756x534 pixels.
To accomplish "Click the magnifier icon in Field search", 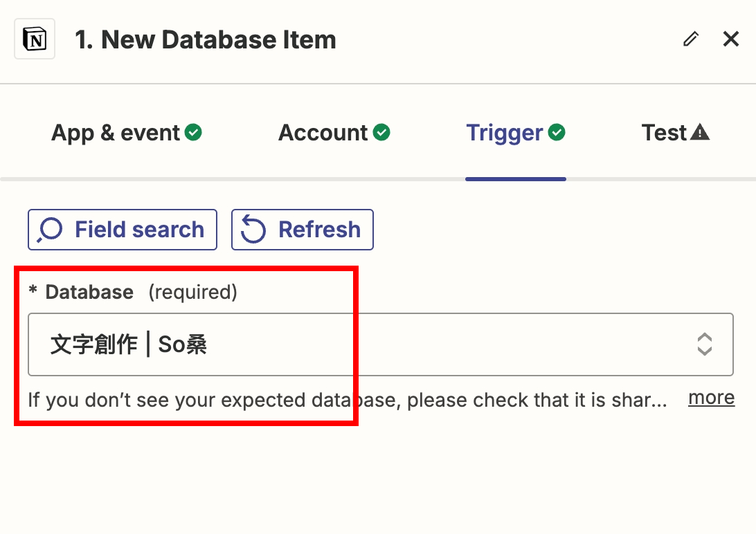I will [x=50, y=230].
